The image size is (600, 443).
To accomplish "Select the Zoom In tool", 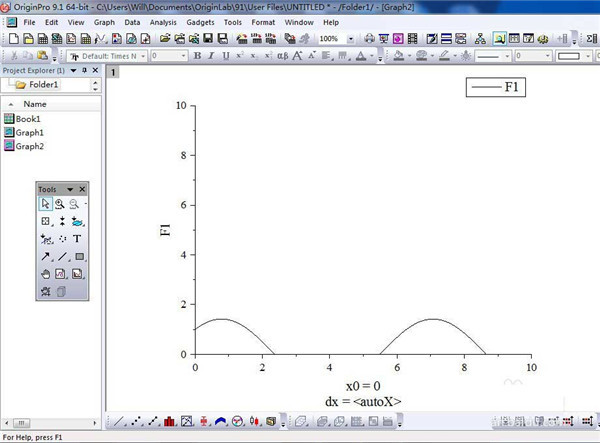I will click(x=60, y=204).
